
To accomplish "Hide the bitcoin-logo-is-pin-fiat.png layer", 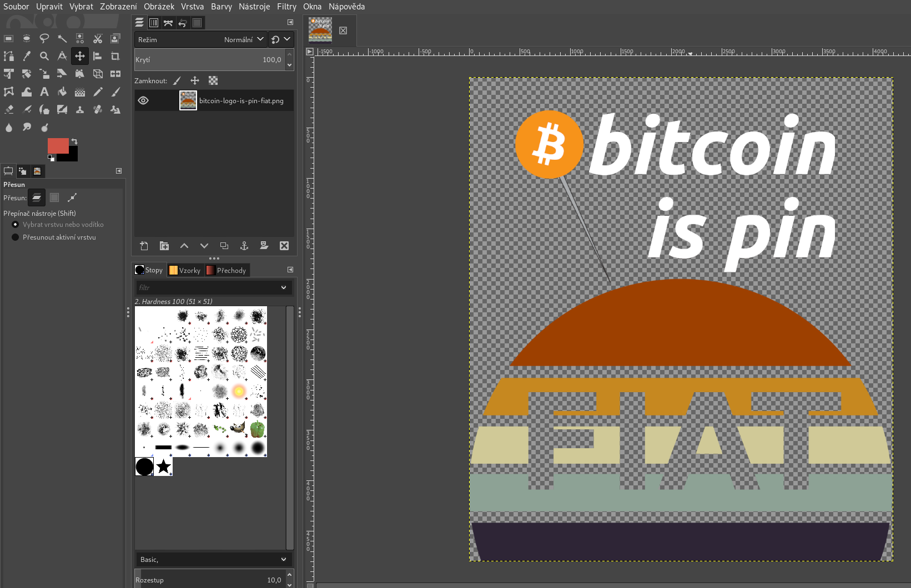I will (143, 100).
